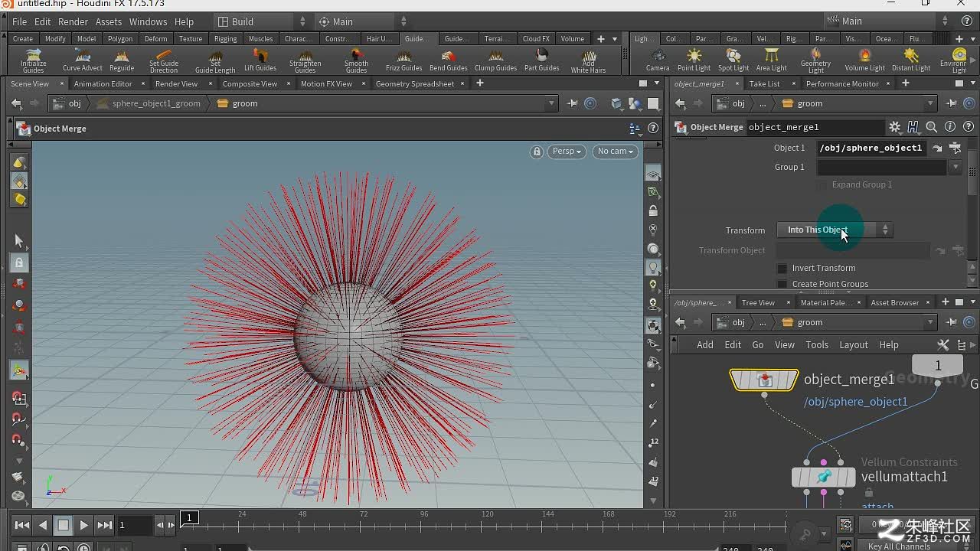
Task: Select the Curve Advect shelf tool
Action: [x=82, y=60]
